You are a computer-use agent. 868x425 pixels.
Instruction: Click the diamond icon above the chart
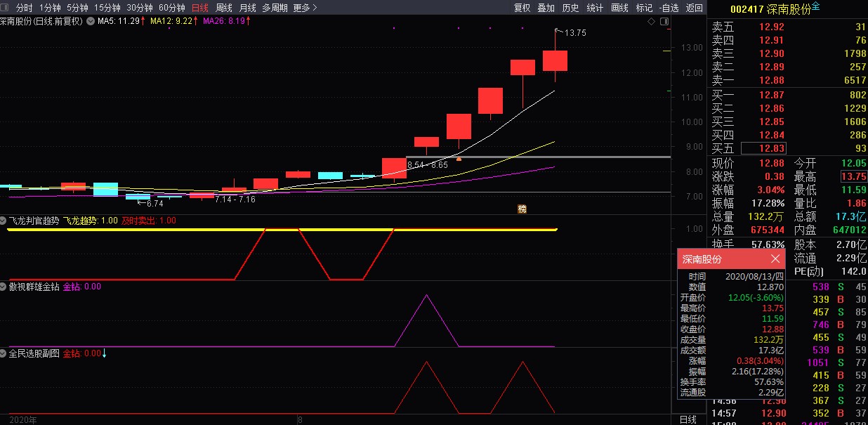[x=651, y=22]
